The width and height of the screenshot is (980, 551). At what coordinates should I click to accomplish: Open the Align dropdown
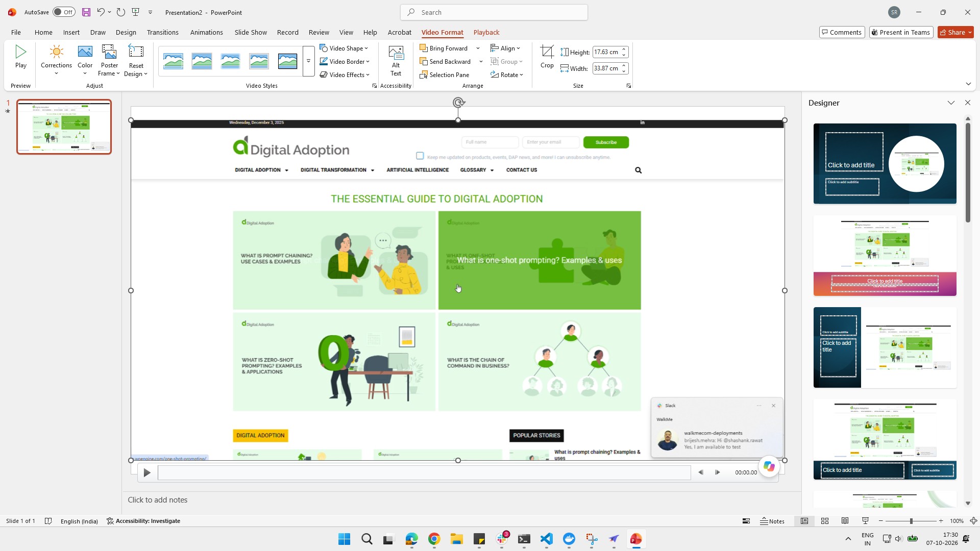pyautogui.click(x=505, y=48)
